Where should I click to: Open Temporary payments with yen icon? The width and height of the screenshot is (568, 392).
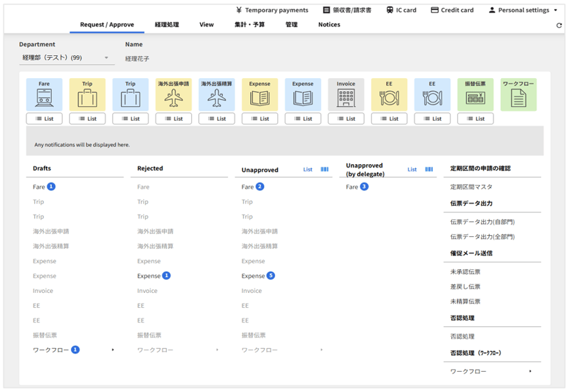[x=272, y=10]
